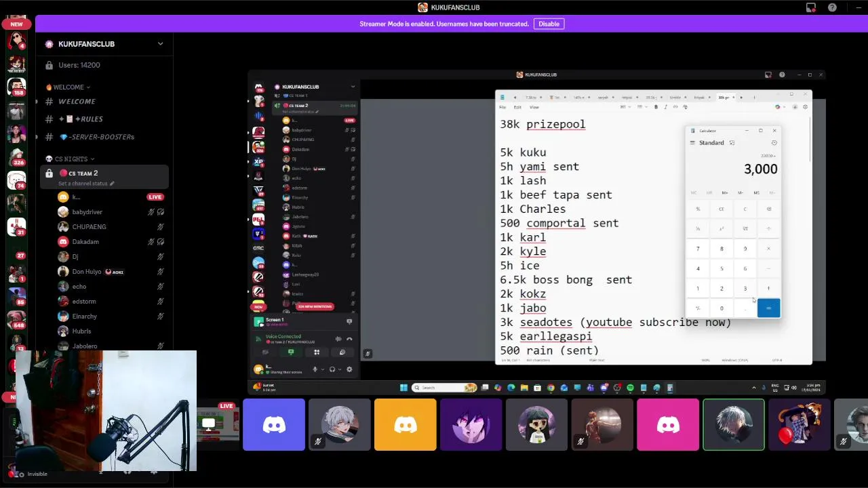Click the equals button on Calculator
The image size is (868, 488).
768,308
